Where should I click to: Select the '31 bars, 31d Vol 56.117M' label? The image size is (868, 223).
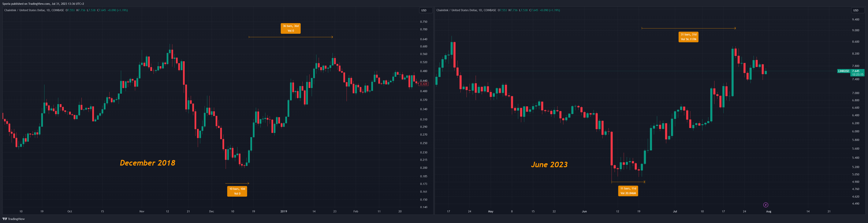tap(688, 37)
